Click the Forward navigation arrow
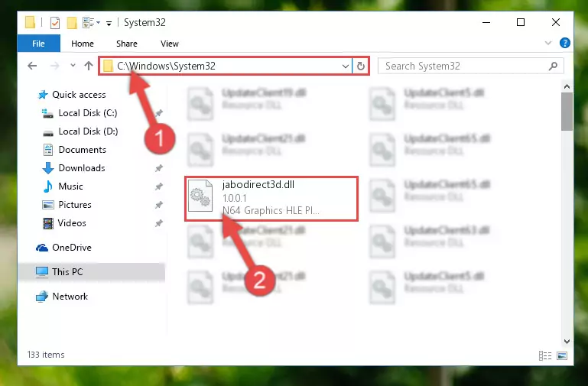Screen dimensions: 588x386 [55, 66]
